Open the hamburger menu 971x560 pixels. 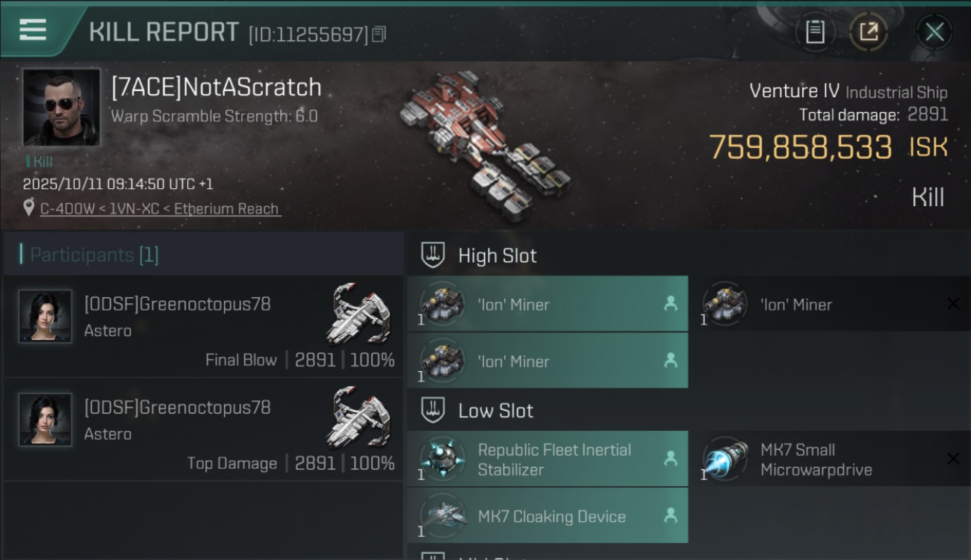(33, 30)
